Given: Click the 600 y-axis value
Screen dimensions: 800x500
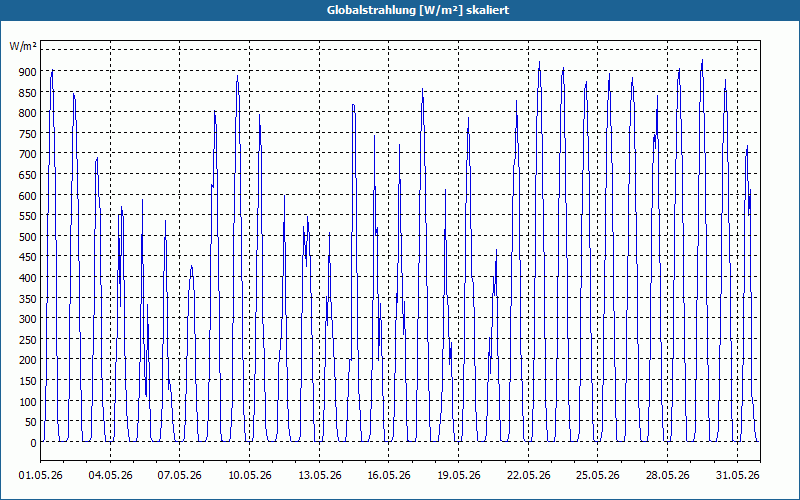Looking at the screenshot, I should tap(27, 195).
